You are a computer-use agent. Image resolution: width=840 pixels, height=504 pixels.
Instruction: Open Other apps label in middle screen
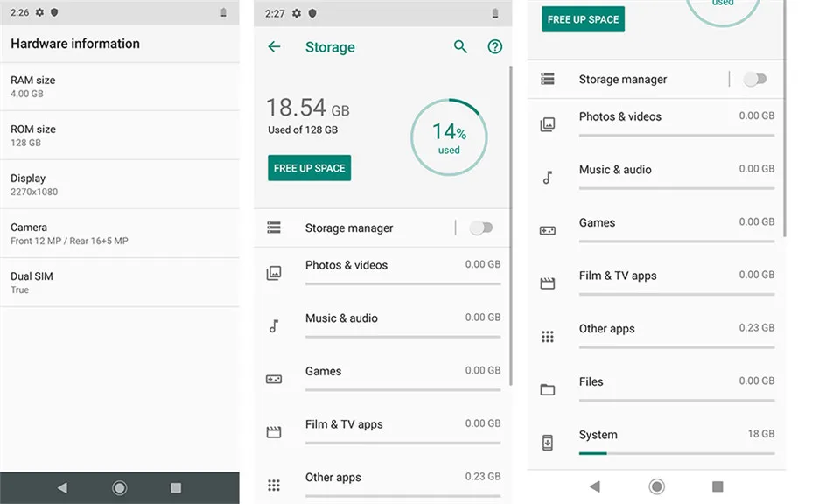[333, 478]
